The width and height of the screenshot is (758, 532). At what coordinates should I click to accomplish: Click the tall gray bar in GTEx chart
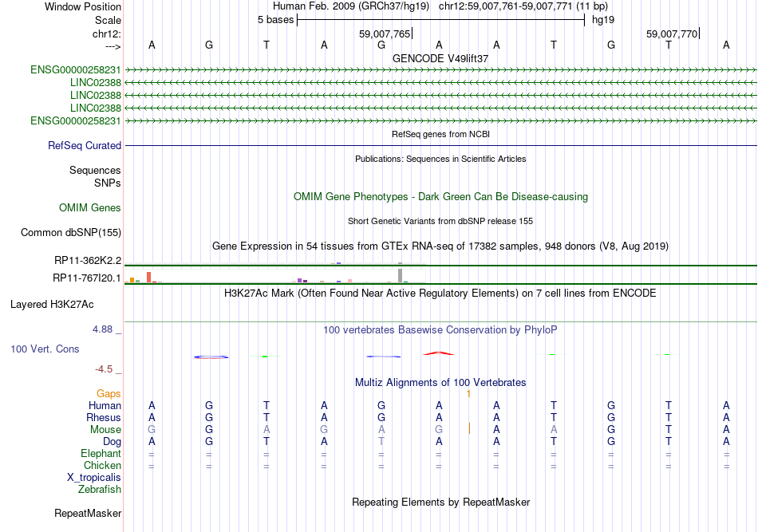click(x=401, y=275)
